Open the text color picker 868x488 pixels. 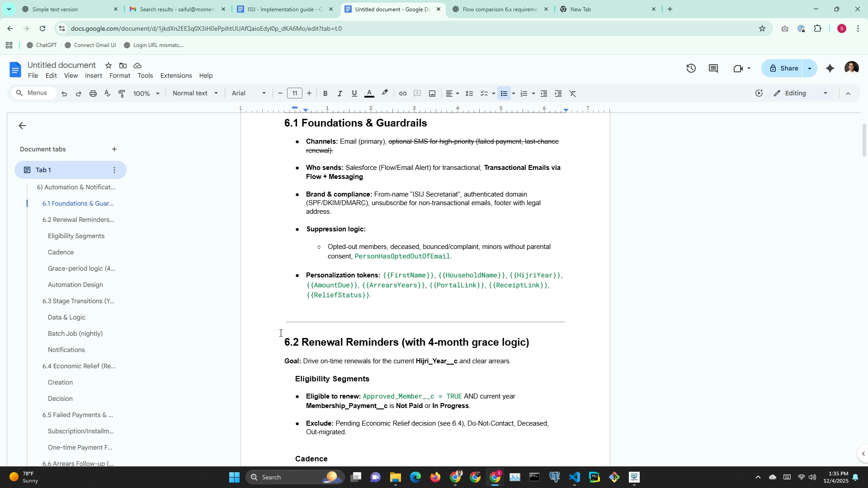coord(369,94)
